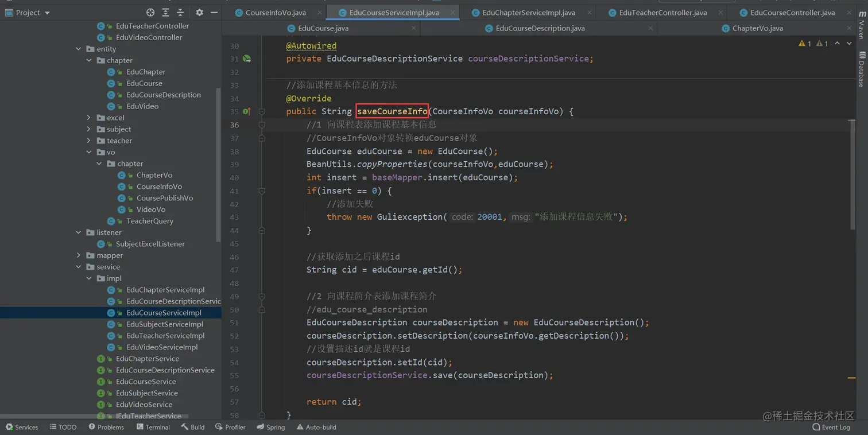Select CoursePublishVo in project tree
The height and width of the screenshot is (435, 868).
165,198
